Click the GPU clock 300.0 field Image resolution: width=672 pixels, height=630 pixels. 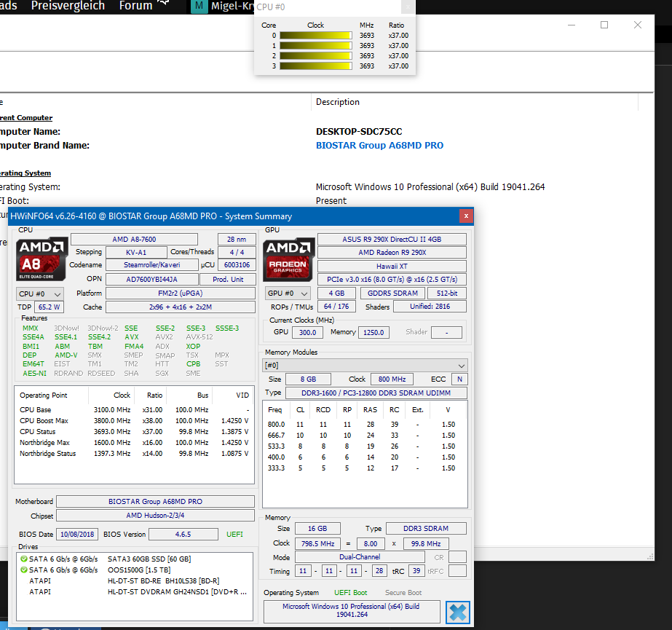point(308,332)
